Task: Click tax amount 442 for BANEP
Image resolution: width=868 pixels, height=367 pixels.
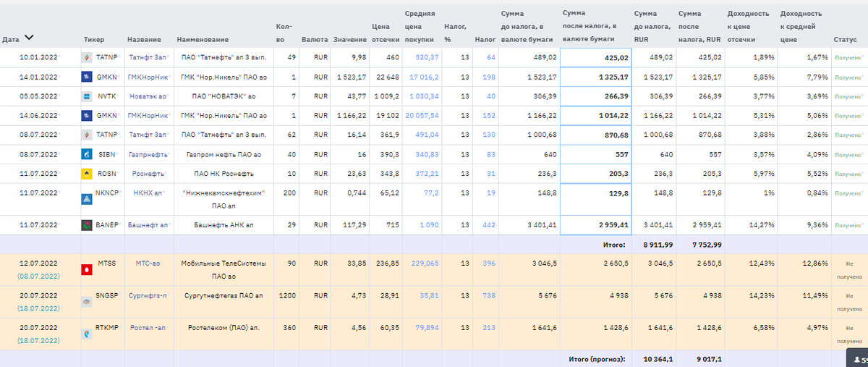Action: click(490, 225)
